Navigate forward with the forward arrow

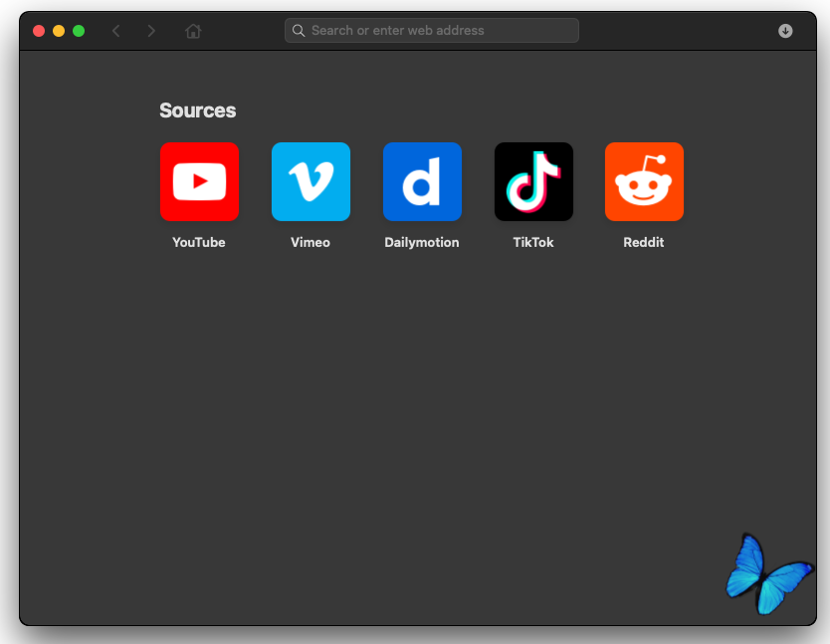tap(151, 31)
